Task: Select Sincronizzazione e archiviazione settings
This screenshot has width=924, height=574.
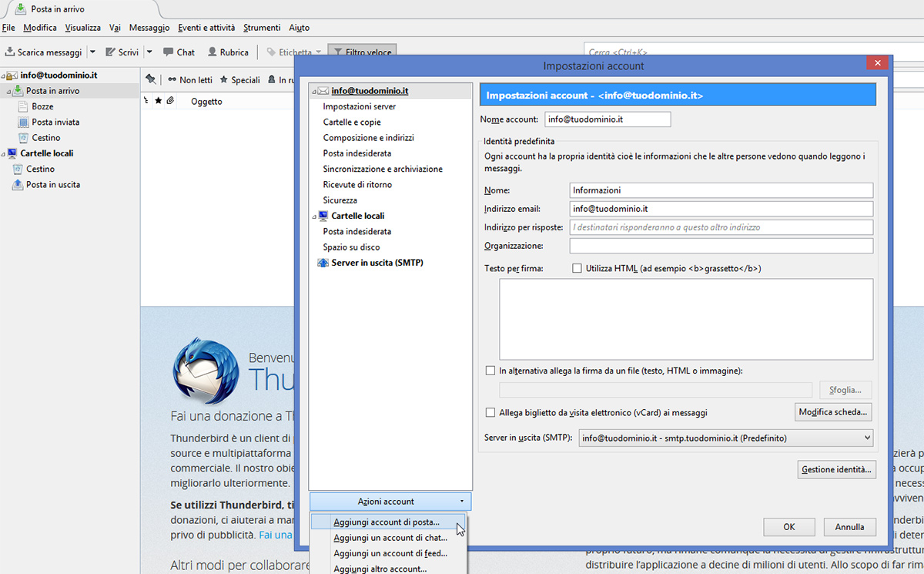Action: (x=383, y=169)
